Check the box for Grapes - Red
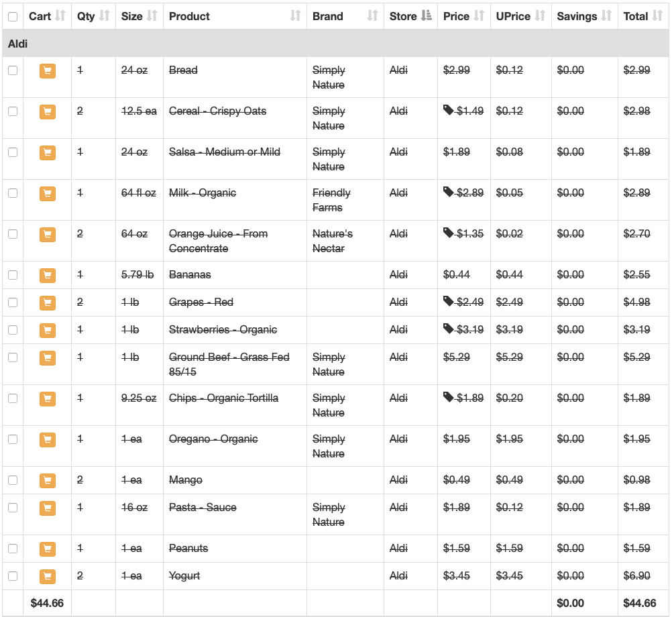This screenshot has height=617, width=672. [13, 302]
